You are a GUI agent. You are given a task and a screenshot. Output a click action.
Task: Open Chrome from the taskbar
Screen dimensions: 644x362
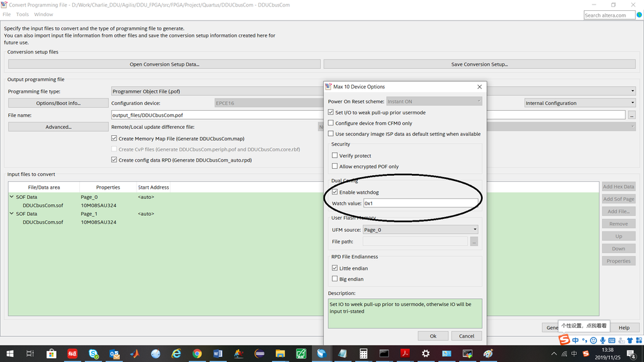click(x=197, y=354)
